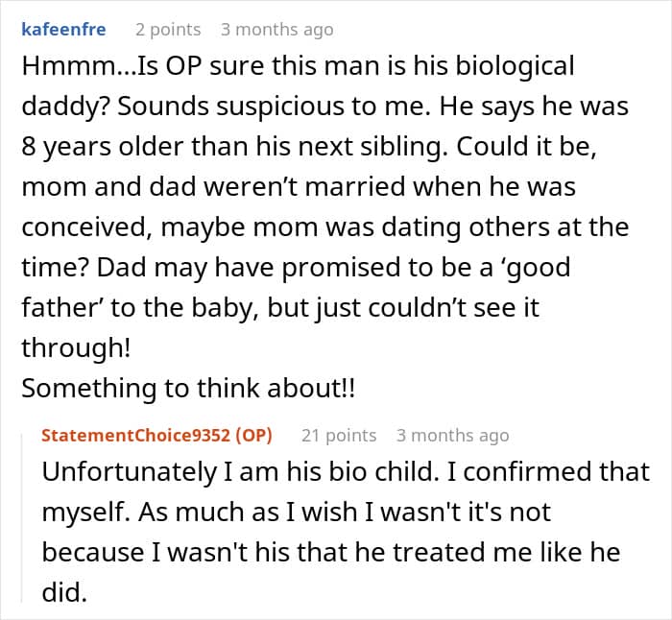Click the line starting "conceived, maybe mom was dating"
Image resolution: width=672 pixels, height=620 pixels.
[324, 227]
